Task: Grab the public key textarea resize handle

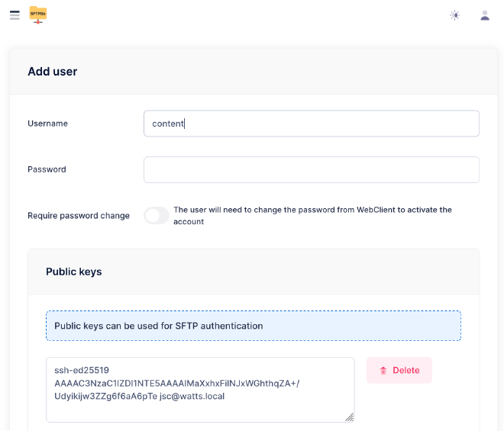Action: coord(349,417)
